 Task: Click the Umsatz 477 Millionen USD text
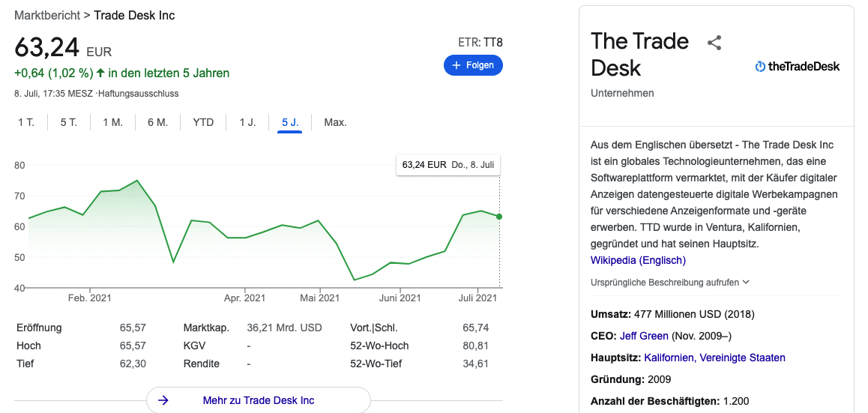coord(672,315)
